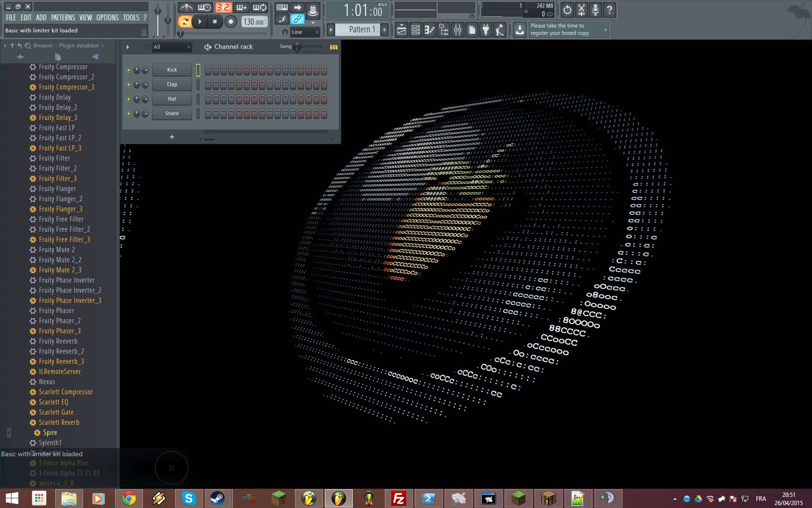Open the EDIT menu
This screenshot has width=812, height=508.
point(26,17)
